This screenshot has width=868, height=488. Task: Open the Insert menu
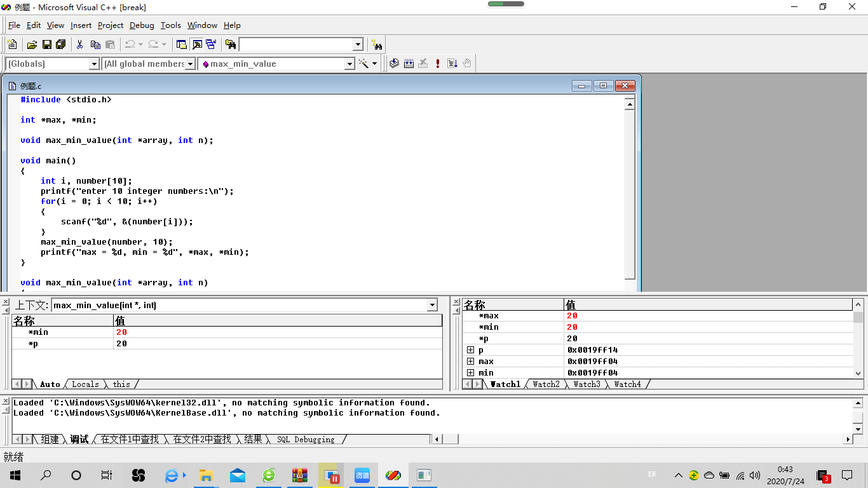pyautogui.click(x=81, y=25)
